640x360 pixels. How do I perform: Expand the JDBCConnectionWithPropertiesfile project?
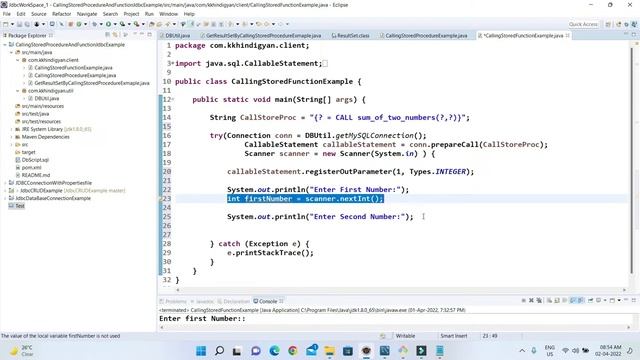click(5, 183)
